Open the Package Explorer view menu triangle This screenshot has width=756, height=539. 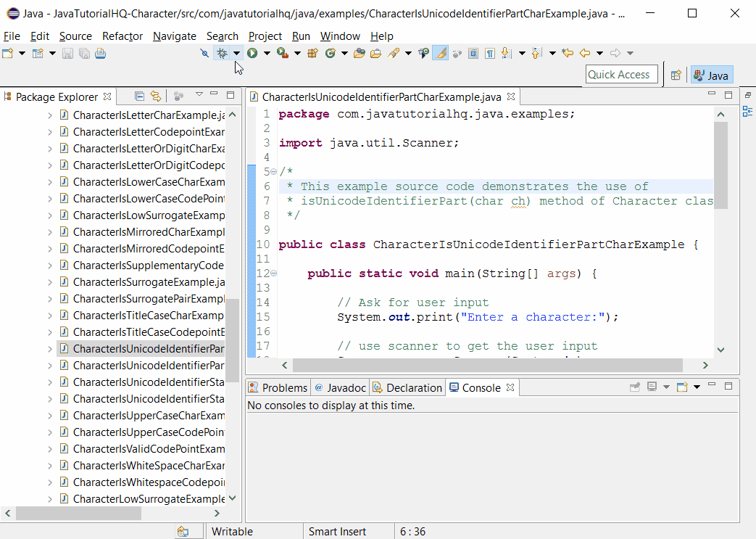coord(199,95)
